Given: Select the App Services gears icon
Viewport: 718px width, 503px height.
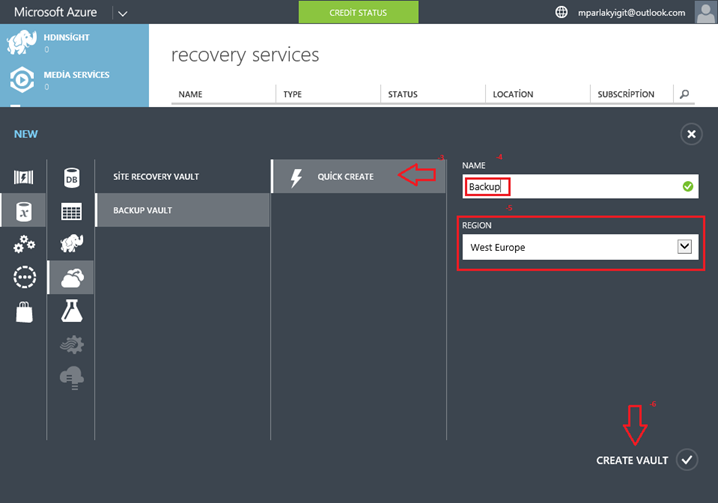Looking at the screenshot, I should pos(24,244).
